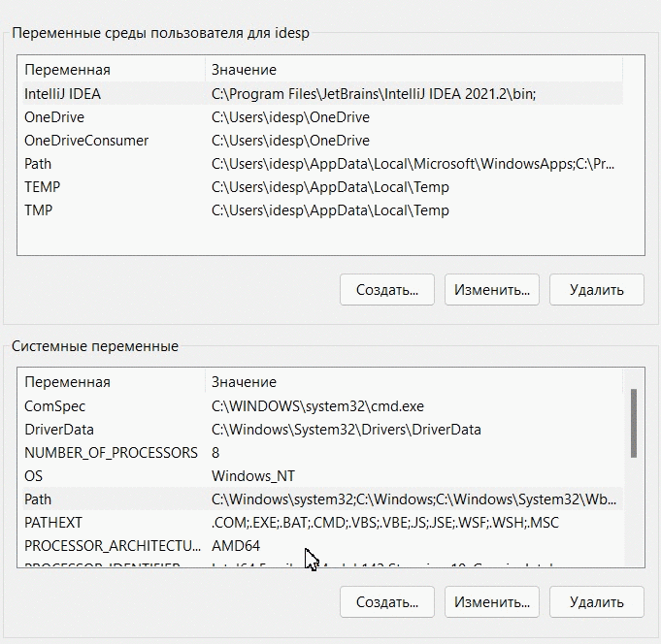Select the PATHEXT system variable
The width and height of the screenshot is (661, 644).
tap(322, 522)
